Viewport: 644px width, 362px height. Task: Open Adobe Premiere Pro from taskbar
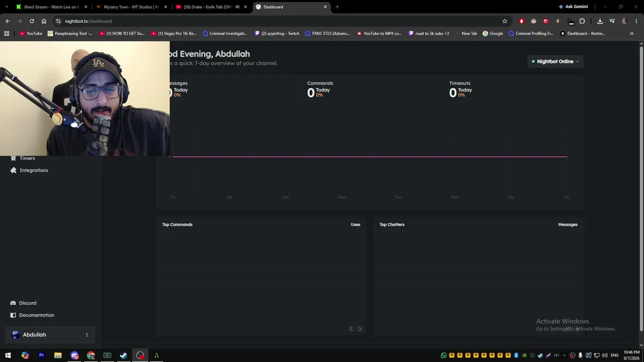(x=41, y=355)
